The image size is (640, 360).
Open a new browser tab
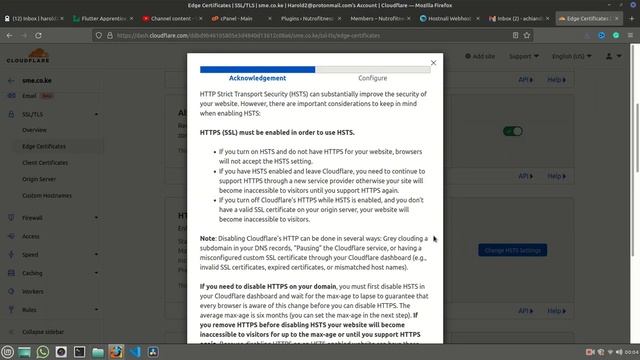pos(632,18)
